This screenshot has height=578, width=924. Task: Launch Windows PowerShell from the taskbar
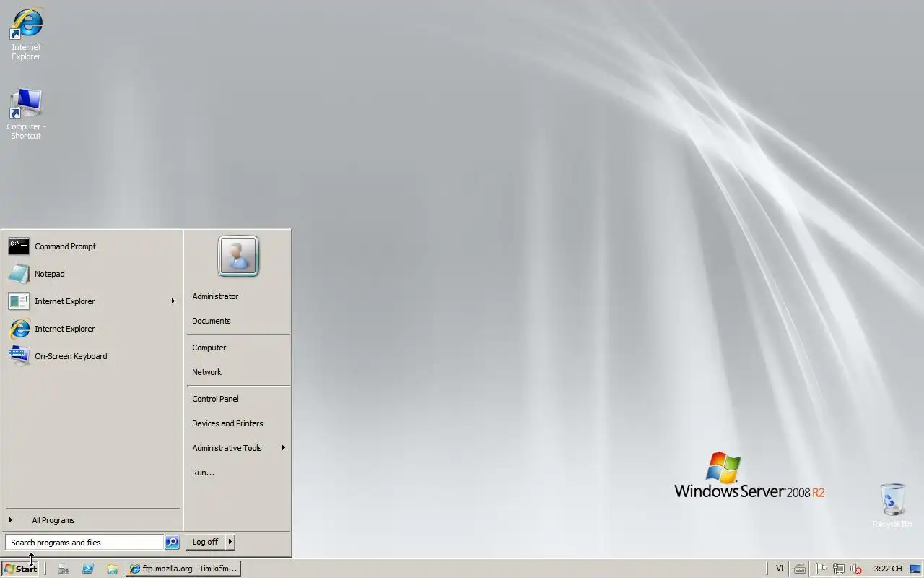[x=88, y=569]
